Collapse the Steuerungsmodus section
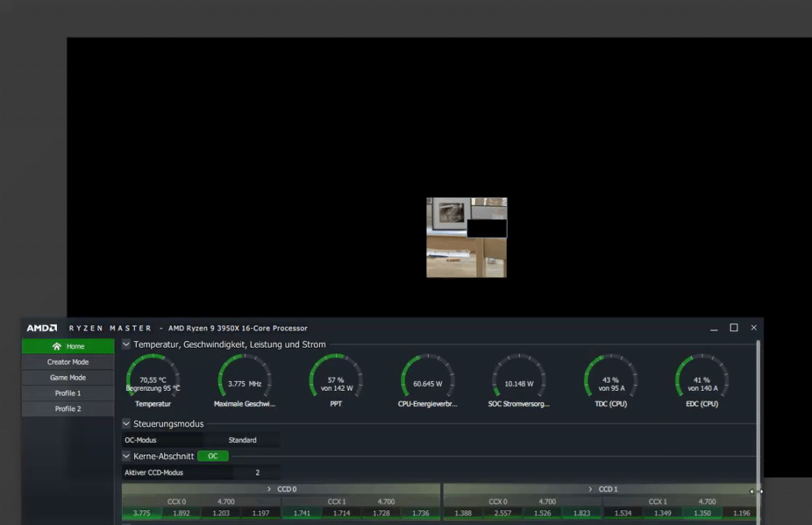 click(x=126, y=423)
